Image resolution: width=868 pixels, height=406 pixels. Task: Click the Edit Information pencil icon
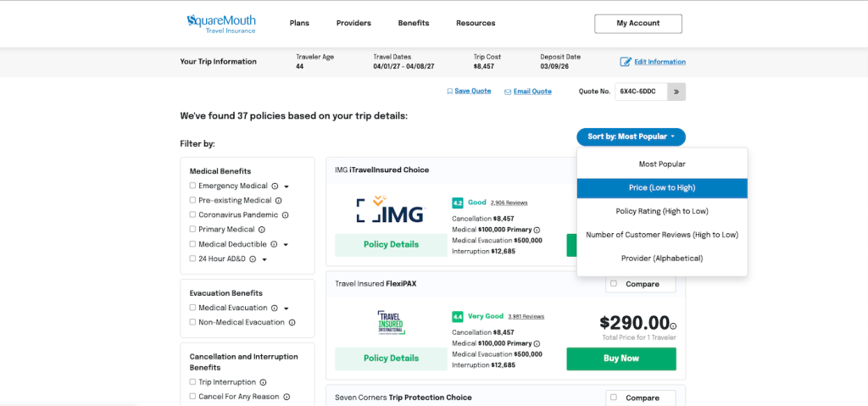click(626, 62)
